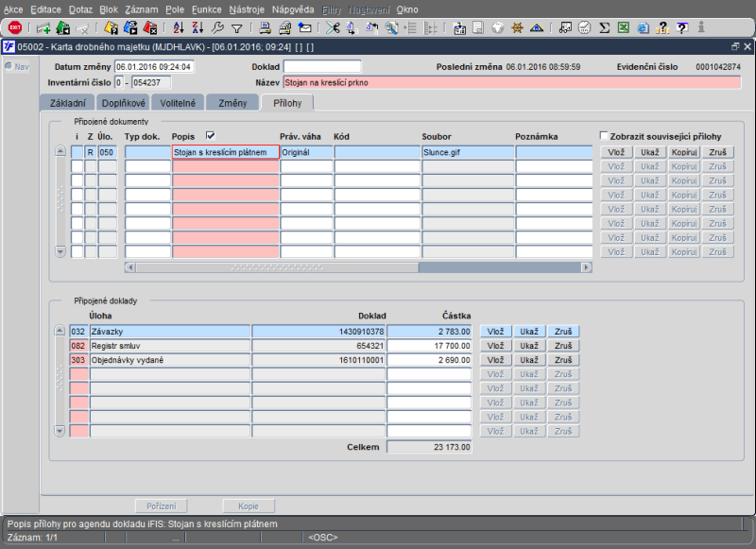Click the green Excel export icon
Image resolution: width=756 pixels, height=549 pixels.
[624, 28]
